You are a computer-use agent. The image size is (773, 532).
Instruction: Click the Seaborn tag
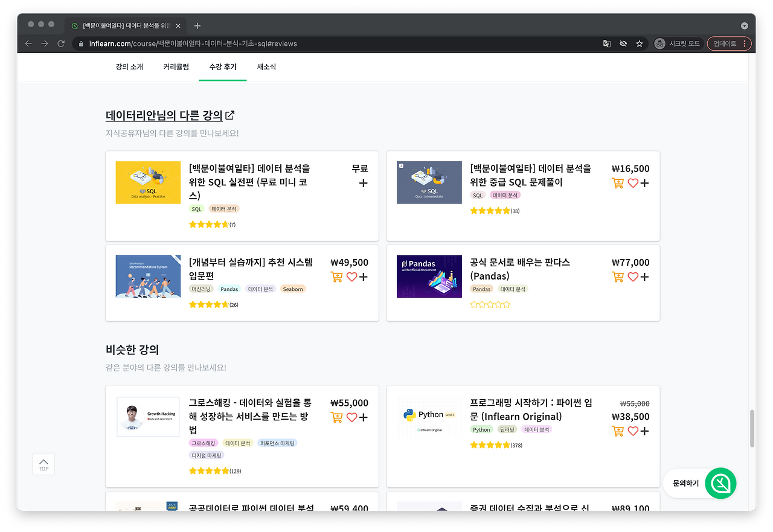(x=293, y=289)
